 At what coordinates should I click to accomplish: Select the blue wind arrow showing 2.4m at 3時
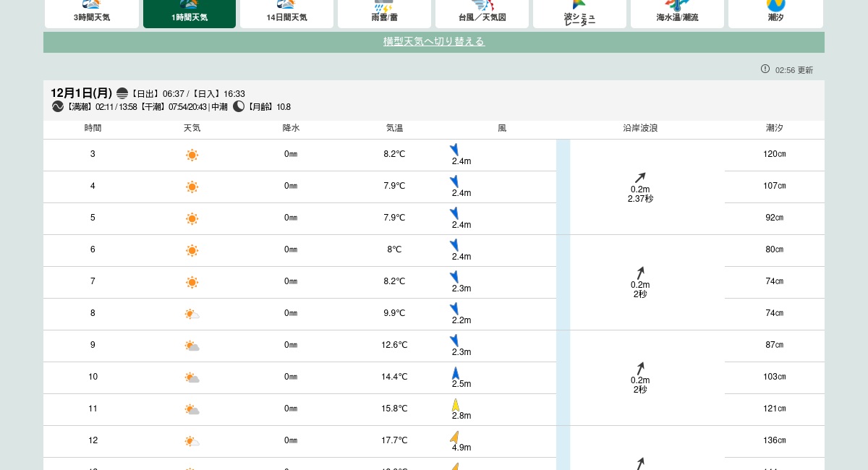(x=454, y=150)
